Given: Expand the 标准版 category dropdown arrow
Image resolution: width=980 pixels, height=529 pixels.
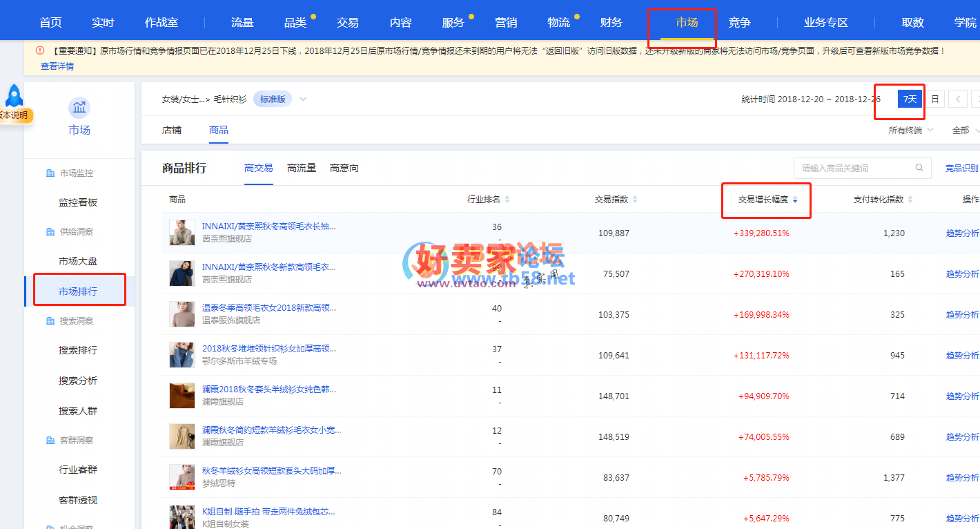Looking at the screenshot, I should tap(303, 99).
